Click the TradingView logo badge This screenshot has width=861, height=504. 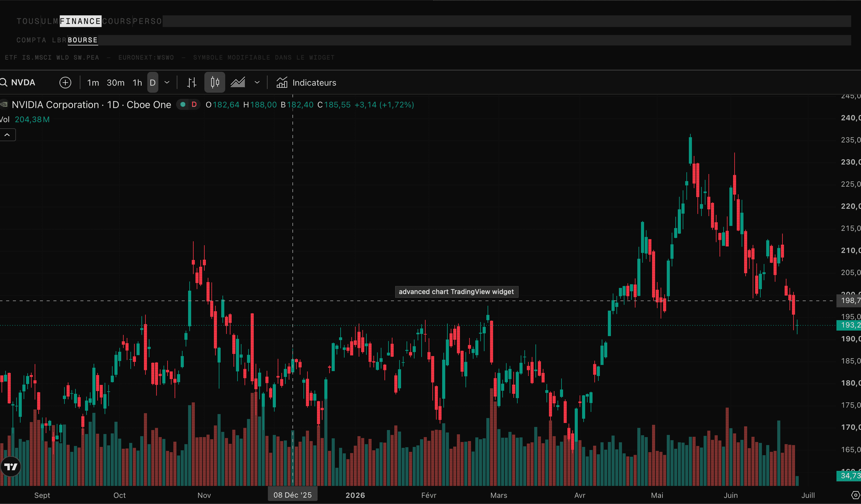coord(11,467)
